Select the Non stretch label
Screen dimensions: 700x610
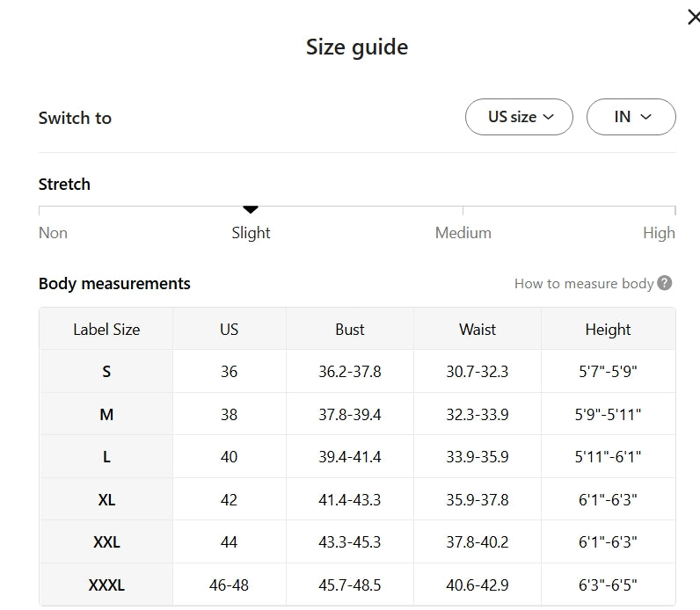point(53,233)
